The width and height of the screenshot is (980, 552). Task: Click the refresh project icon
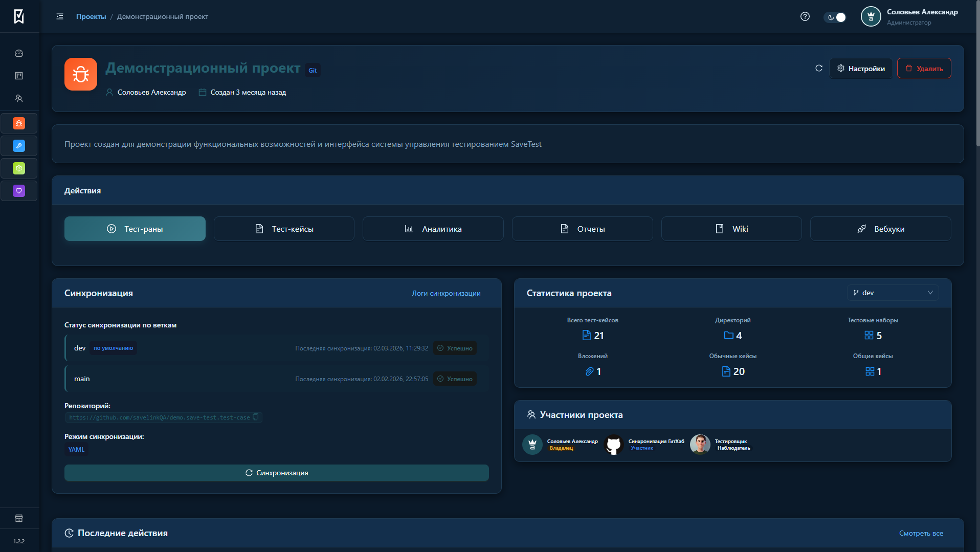coord(818,68)
